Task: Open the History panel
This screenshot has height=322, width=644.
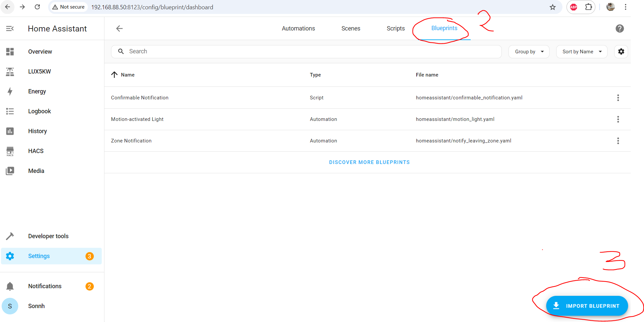Action: click(x=51, y=131)
